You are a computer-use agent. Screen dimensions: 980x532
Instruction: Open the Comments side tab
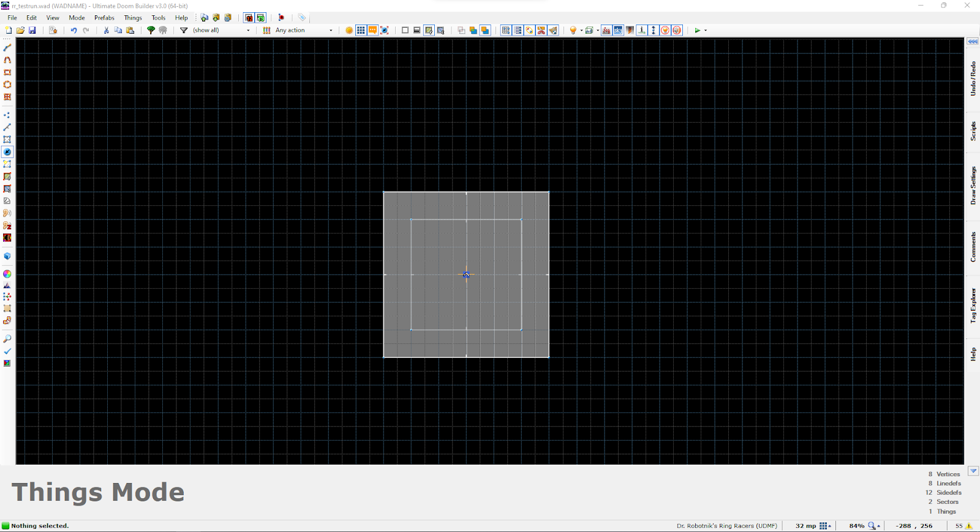[x=973, y=246]
